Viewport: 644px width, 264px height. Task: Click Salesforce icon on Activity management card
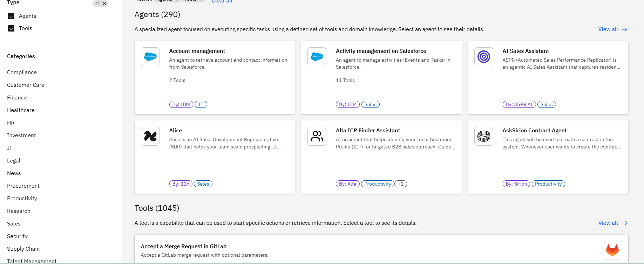317,57
